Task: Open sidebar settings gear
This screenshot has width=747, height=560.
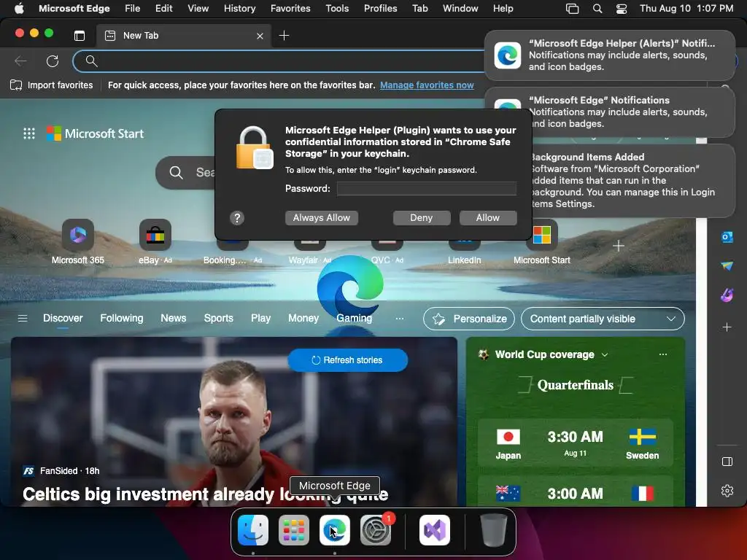Action: tap(727, 491)
